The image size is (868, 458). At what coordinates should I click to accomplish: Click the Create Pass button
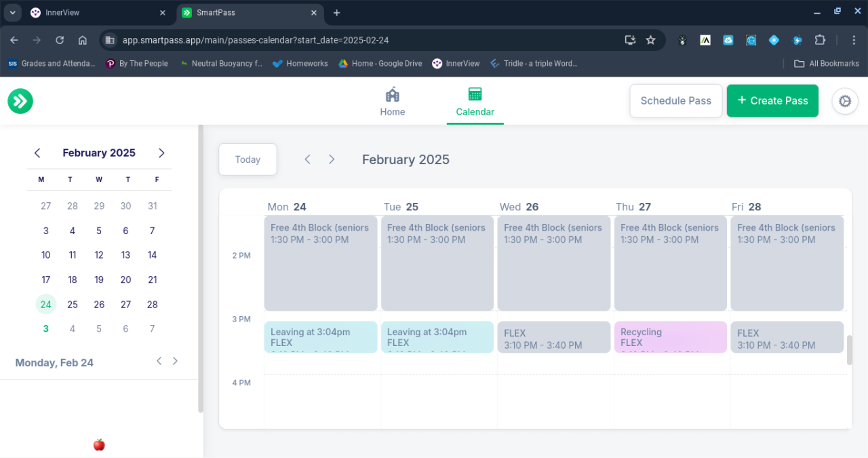point(772,101)
